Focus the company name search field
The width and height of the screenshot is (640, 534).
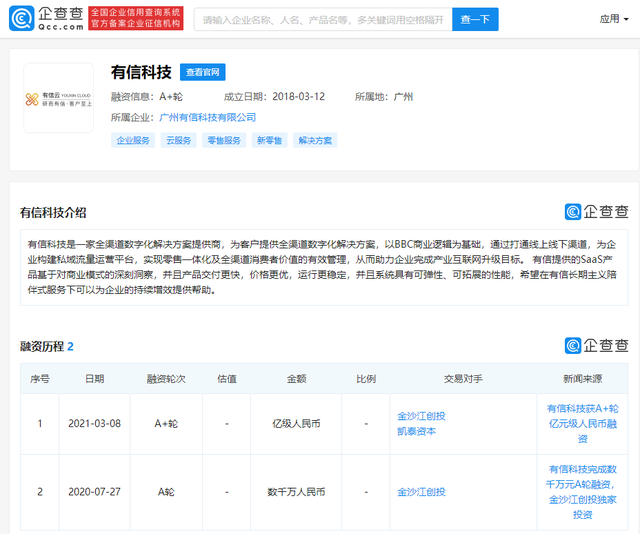323,19
